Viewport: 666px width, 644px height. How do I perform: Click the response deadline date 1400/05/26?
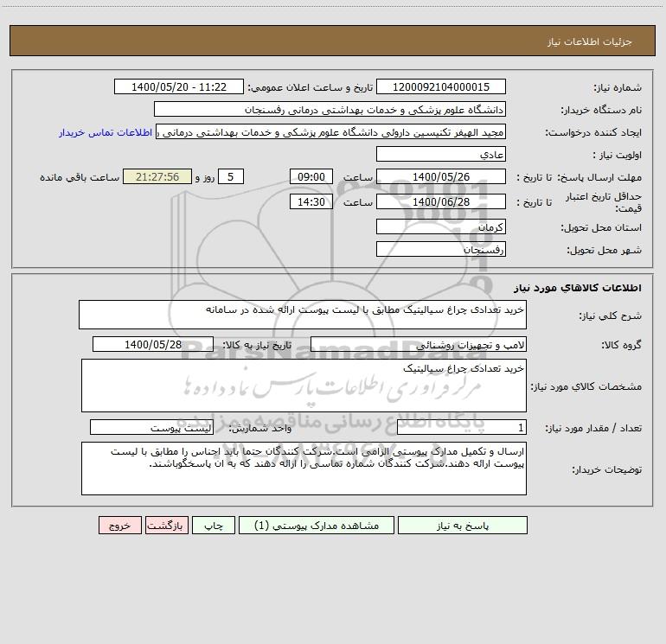pyautogui.click(x=441, y=176)
